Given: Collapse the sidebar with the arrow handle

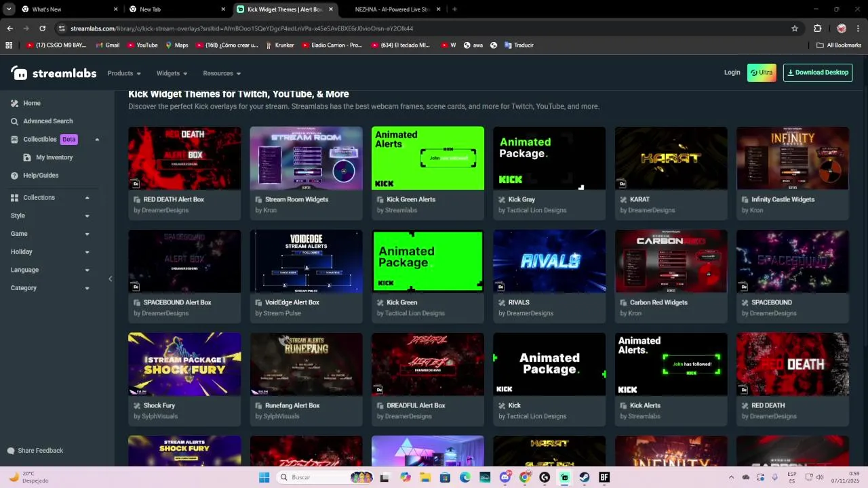Looking at the screenshot, I should coord(111,279).
